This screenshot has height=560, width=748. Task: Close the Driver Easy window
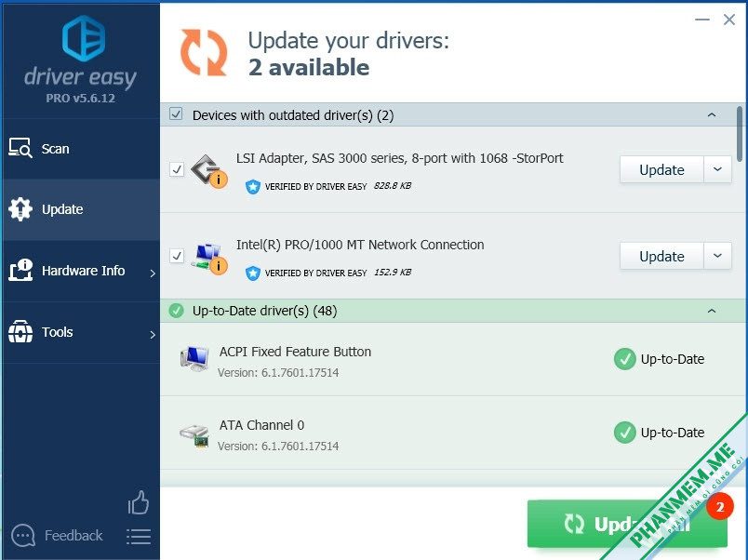click(728, 20)
